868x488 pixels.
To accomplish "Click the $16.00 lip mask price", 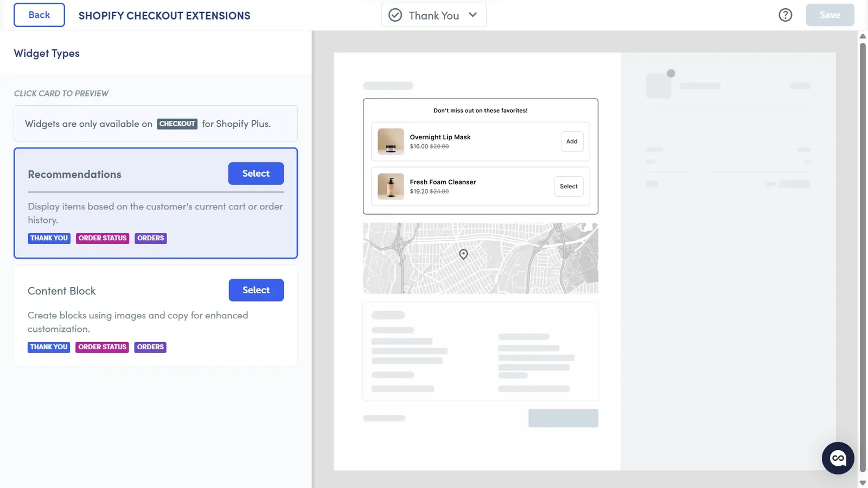I will pyautogui.click(x=419, y=146).
